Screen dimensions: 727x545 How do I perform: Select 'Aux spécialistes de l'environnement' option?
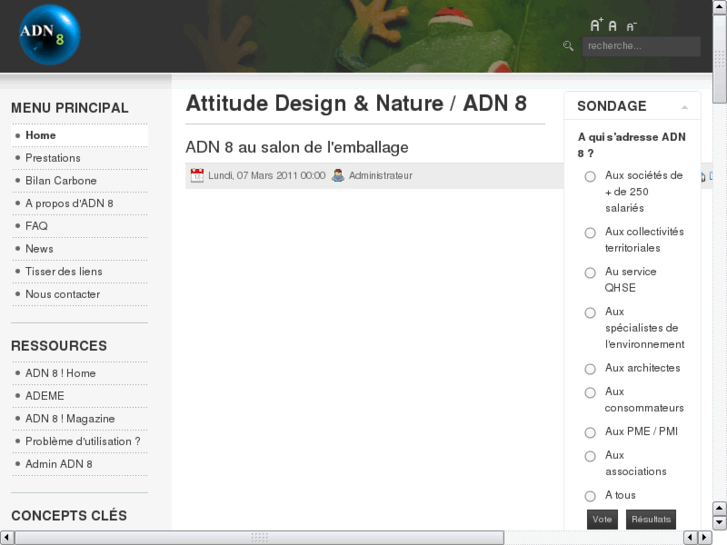click(590, 313)
